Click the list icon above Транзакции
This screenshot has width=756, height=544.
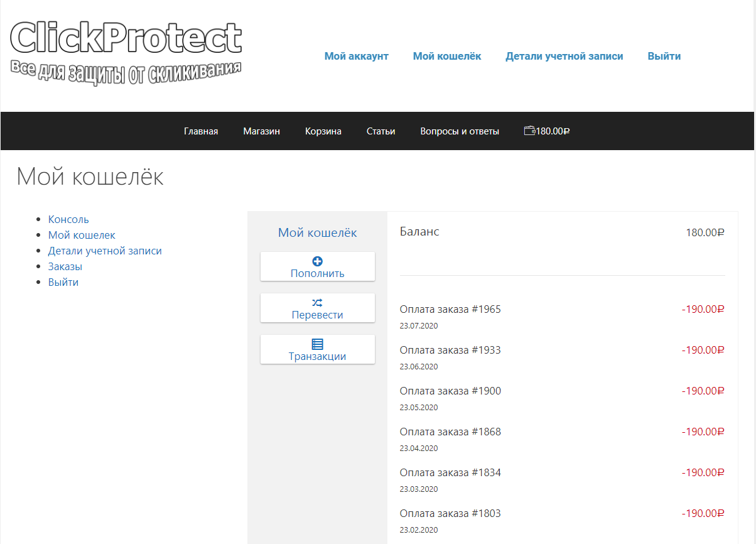coord(318,344)
